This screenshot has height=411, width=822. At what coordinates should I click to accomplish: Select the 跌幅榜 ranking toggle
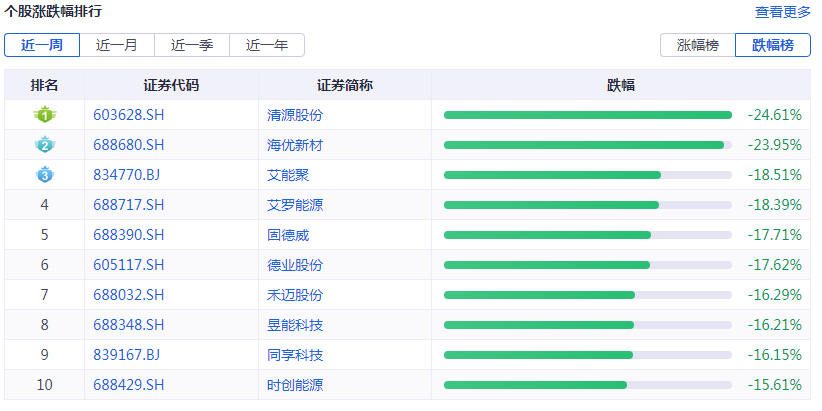point(772,45)
